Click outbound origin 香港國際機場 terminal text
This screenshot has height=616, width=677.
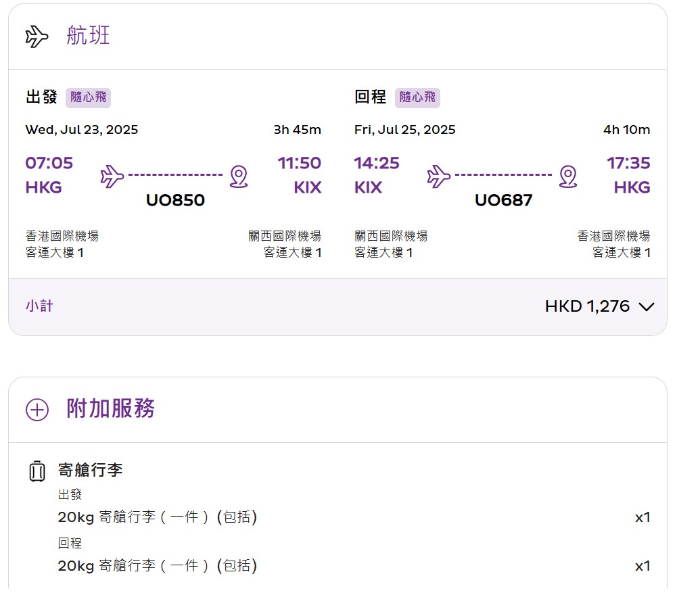[x=62, y=244]
